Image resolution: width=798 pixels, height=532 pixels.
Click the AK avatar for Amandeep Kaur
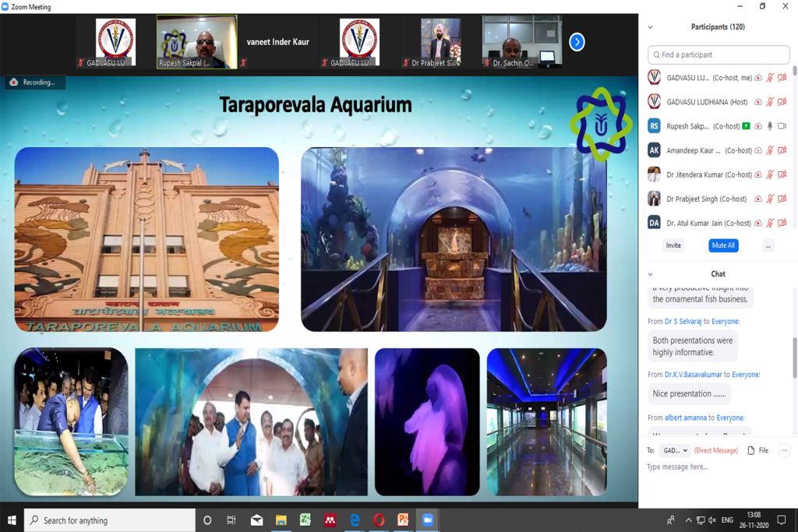click(654, 150)
